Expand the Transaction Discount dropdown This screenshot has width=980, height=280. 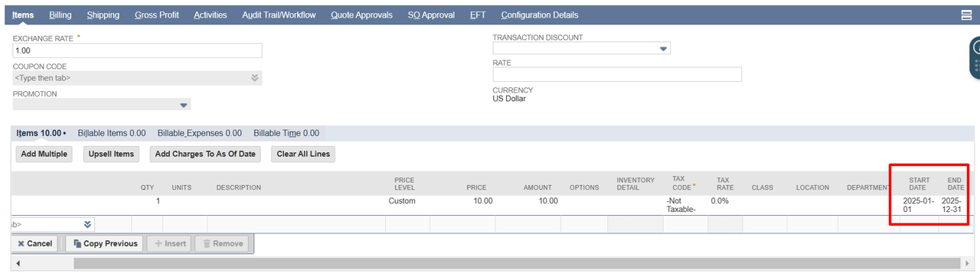[x=663, y=49]
